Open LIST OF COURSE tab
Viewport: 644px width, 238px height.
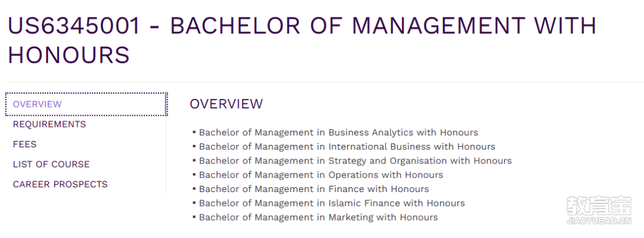click(x=51, y=164)
